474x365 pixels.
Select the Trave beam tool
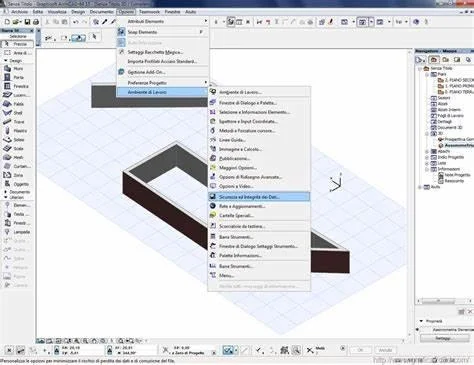tap(17, 122)
